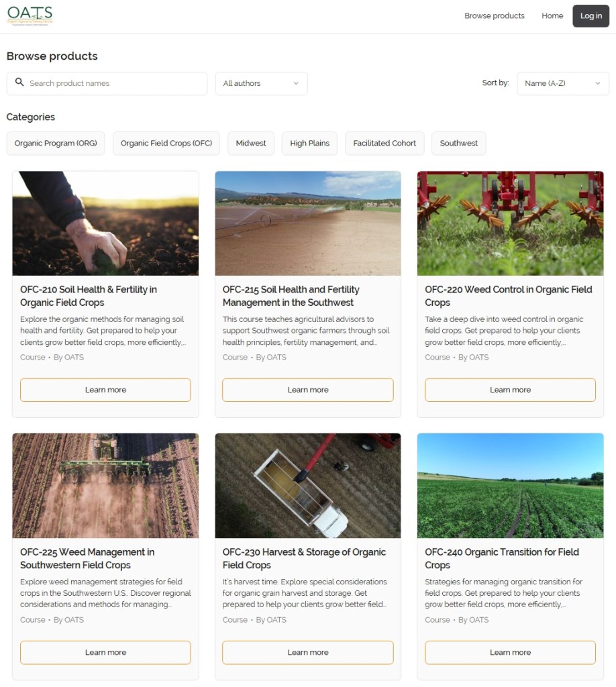Viewport: 616px width, 687px height.
Task: Select the High Plains category chip
Action: 310,144
